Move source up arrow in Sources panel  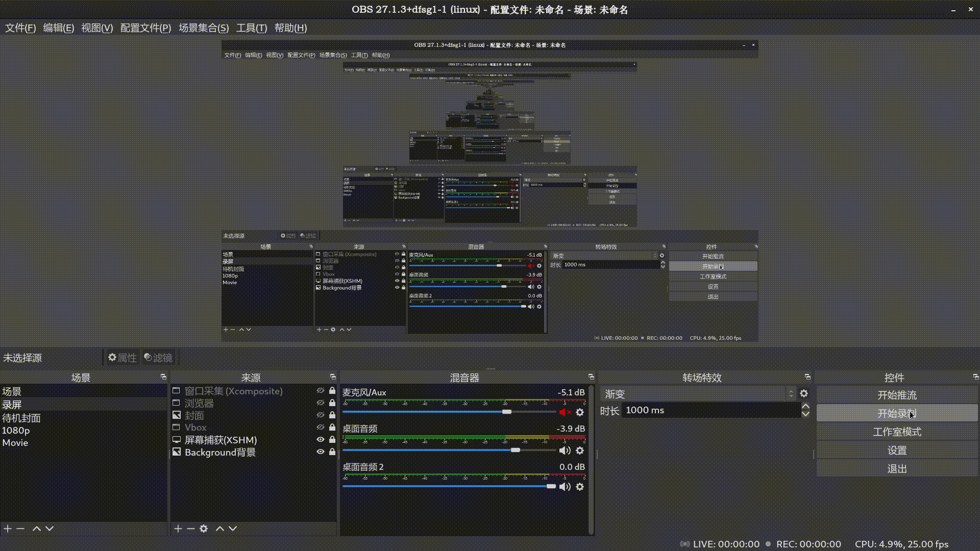pos(220,529)
